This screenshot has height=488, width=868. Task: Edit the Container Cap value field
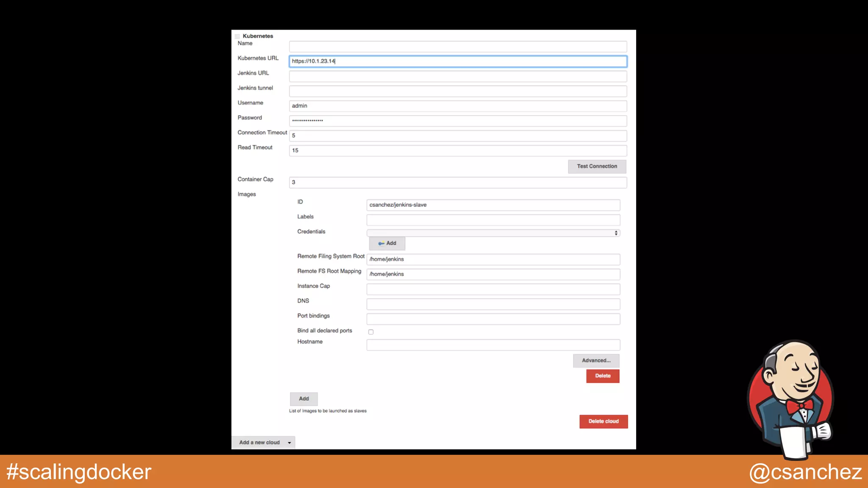tap(458, 183)
